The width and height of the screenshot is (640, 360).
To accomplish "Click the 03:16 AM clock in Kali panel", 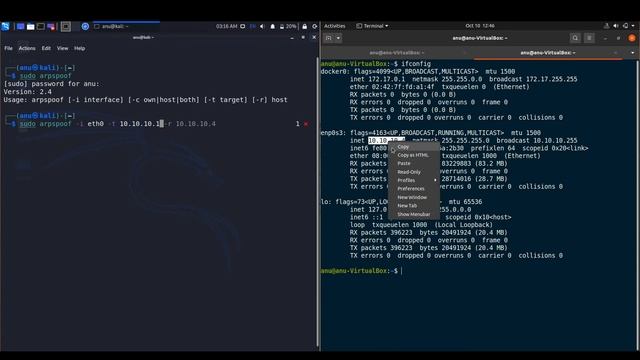I will coord(227,27).
